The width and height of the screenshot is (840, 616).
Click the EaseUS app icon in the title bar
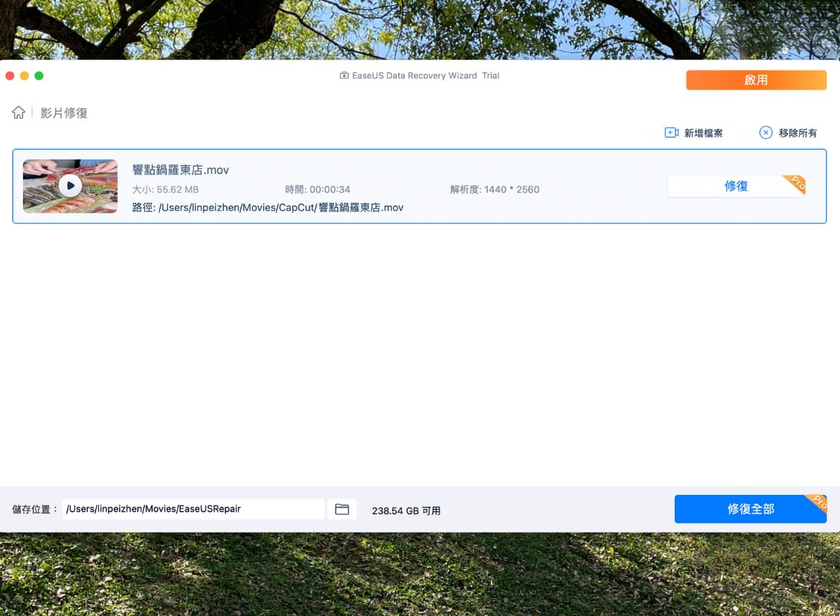pyautogui.click(x=344, y=76)
